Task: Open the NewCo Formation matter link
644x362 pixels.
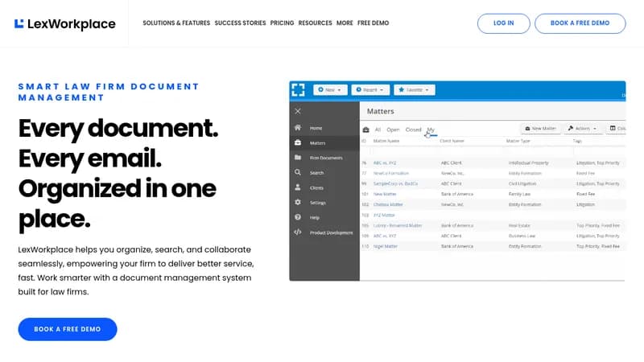Action: [391, 173]
